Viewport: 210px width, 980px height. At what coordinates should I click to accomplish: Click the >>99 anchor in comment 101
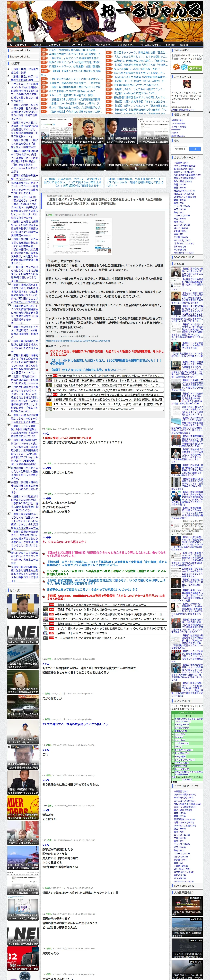[x=46, y=468]
